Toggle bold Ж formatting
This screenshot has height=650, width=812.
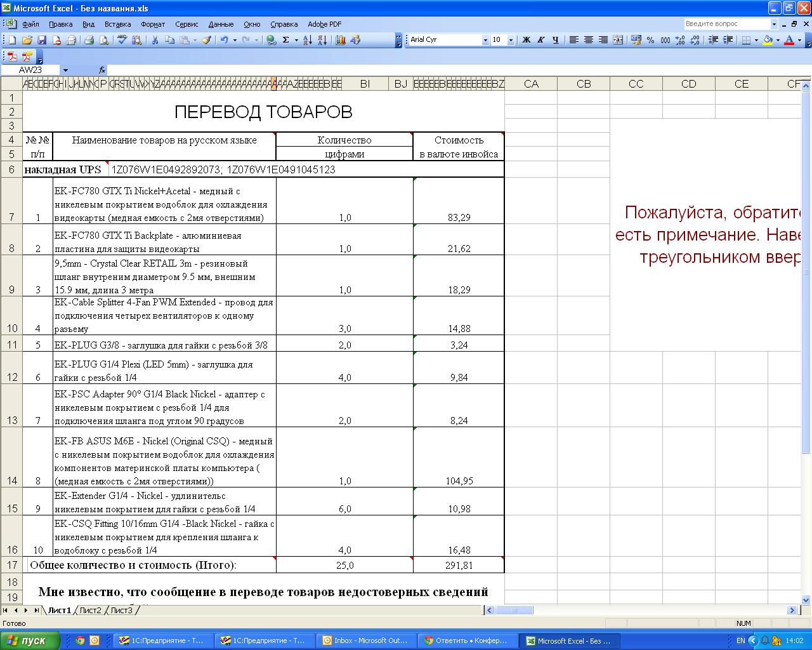tap(526, 40)
